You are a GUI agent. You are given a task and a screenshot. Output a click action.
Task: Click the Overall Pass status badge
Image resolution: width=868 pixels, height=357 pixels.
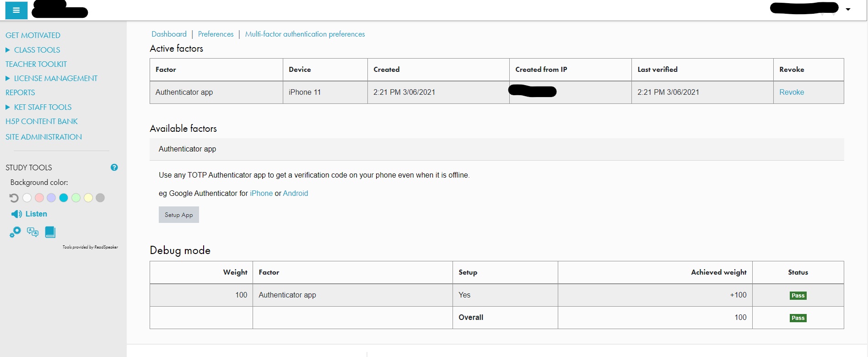click(798, 318)
